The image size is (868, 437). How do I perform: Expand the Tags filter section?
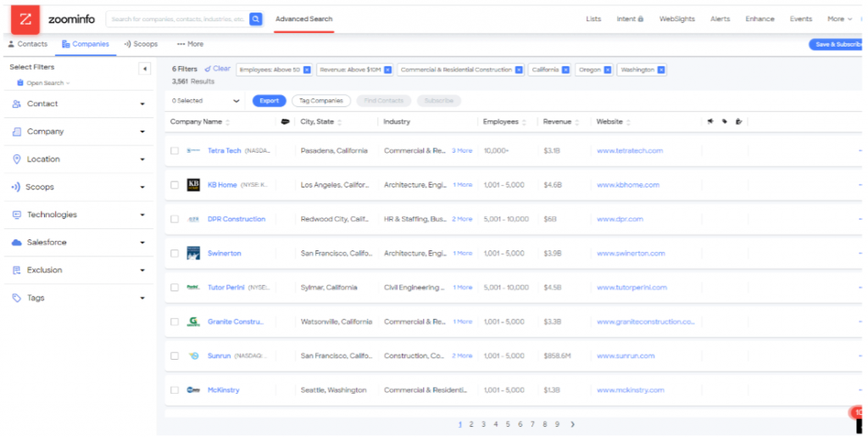142,298
